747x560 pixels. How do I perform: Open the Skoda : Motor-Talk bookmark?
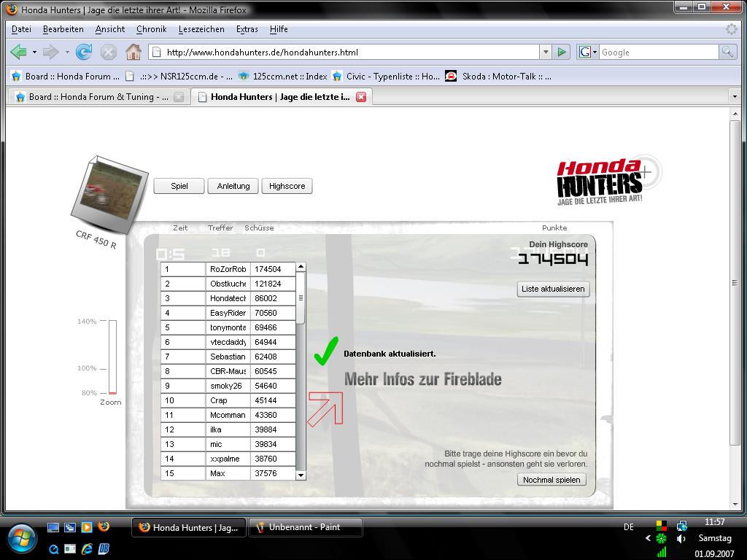pos(498,76)
